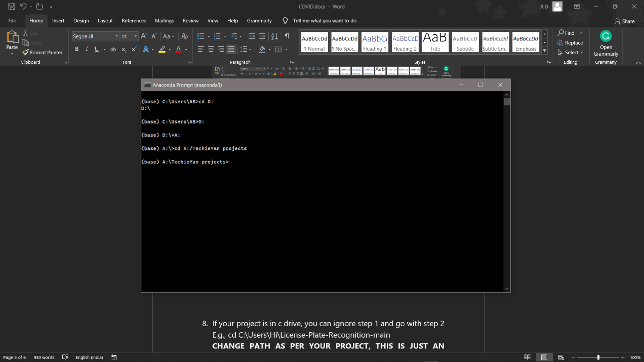Viewport: 644px width, 362px height.
Task: Click the Replace button
Action: click(x=570, y=43)
